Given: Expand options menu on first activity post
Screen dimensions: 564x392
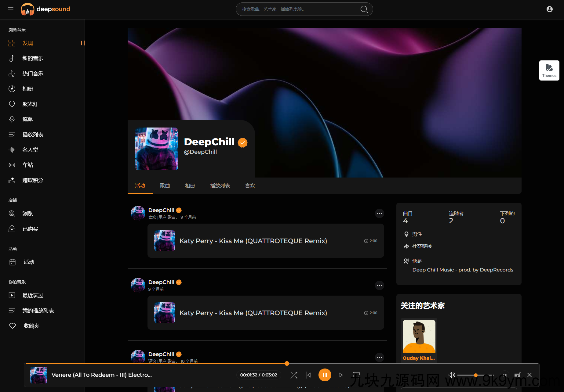Looking at the screenshot, I should (x=379, y=214).
